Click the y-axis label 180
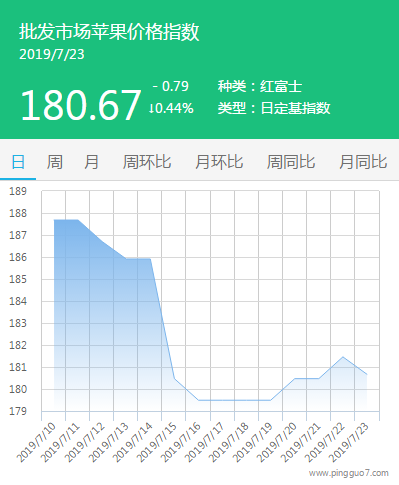Image resolution: width=399 pixels, height=485 pixels. pos(18,389)
